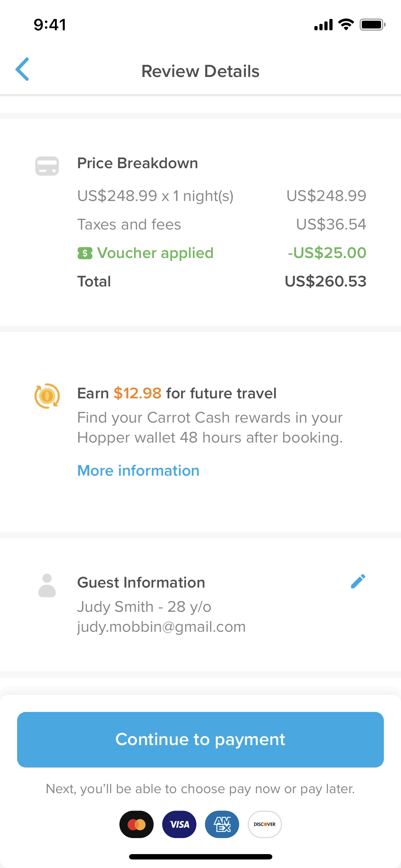Screen dimensions: 401x868
Task: Click the Mastercard logo icon
Action: [x=137, y=824]
